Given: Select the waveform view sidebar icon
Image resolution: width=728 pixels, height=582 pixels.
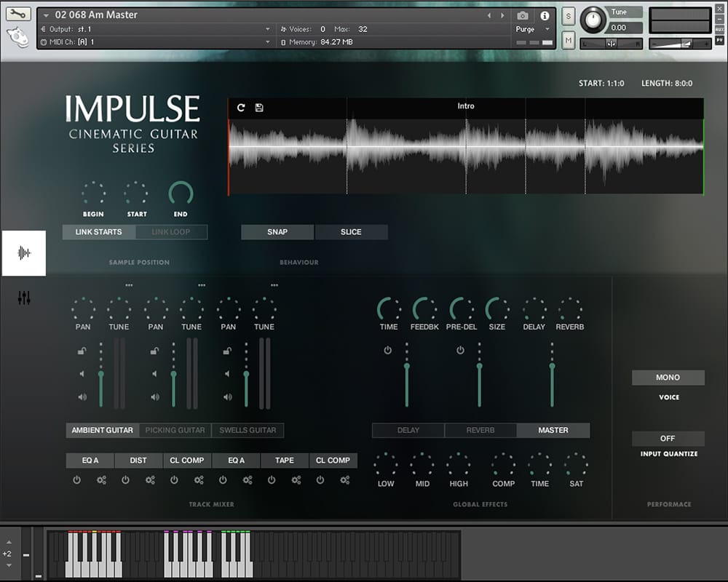Looking at the screenshot, I should tap(24, 253).
